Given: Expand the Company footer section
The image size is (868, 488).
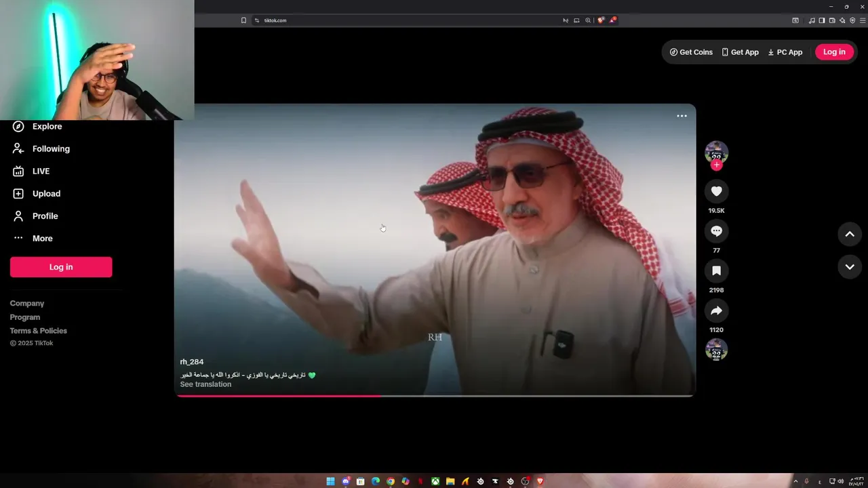Looking at the screenshot, I should coord(27,303).
